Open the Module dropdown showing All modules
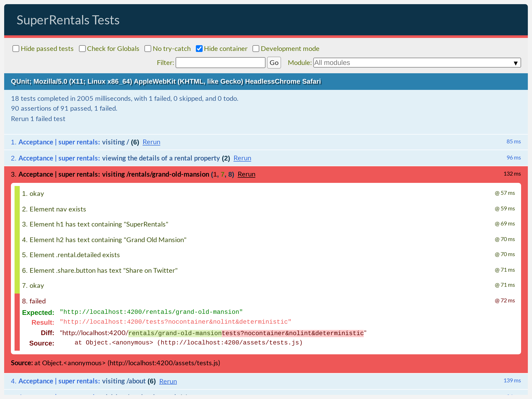This screenshot has height=399, width=532. point(417,63)
